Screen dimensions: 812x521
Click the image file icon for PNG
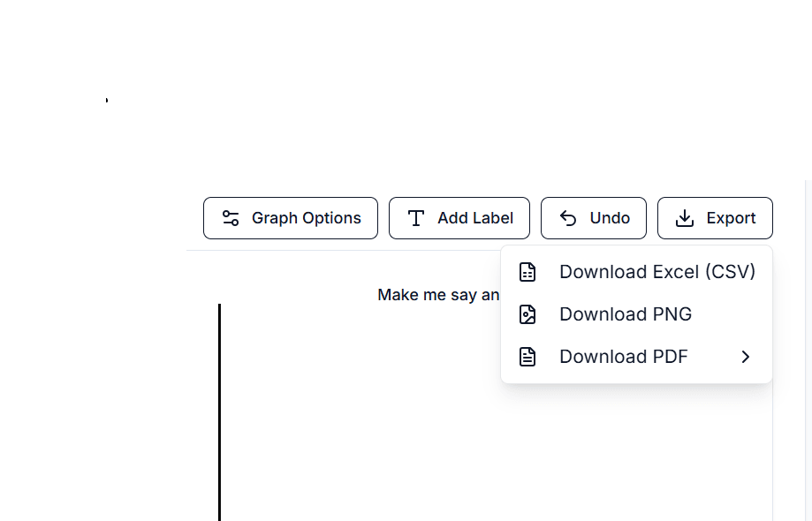coord(527,314)
